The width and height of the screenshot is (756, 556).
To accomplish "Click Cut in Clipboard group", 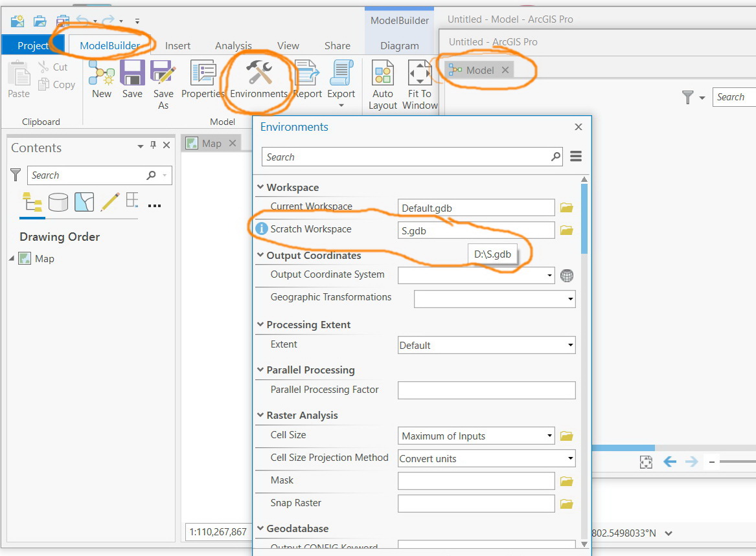I will [x=54, y=67].
